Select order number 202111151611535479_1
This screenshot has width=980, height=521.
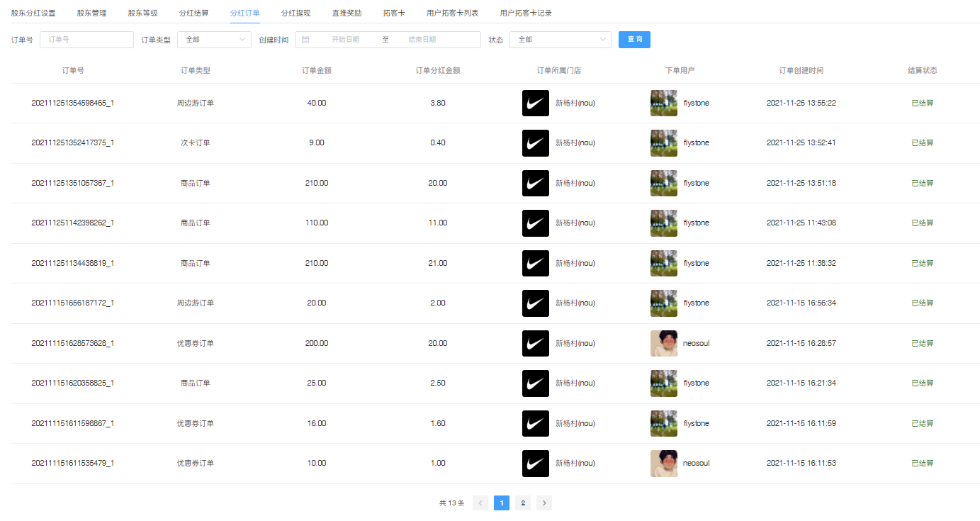(73, 464)
